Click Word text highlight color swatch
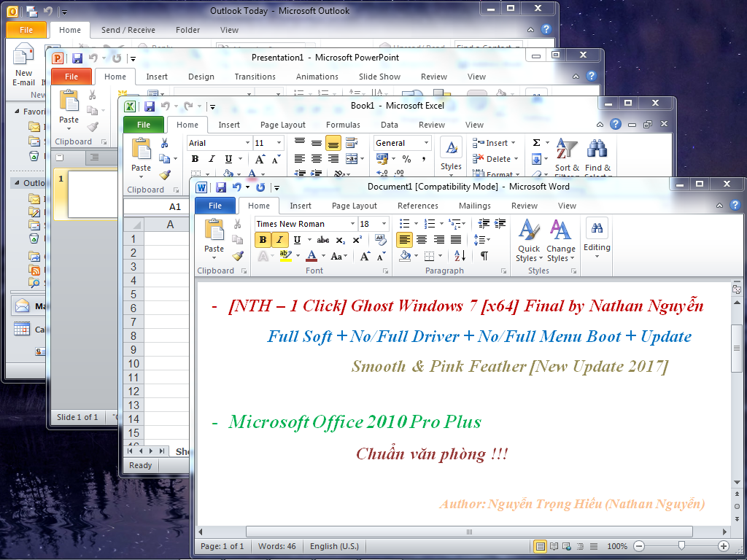This screenshot has height=560, width=747. click(x=285, y=256)
